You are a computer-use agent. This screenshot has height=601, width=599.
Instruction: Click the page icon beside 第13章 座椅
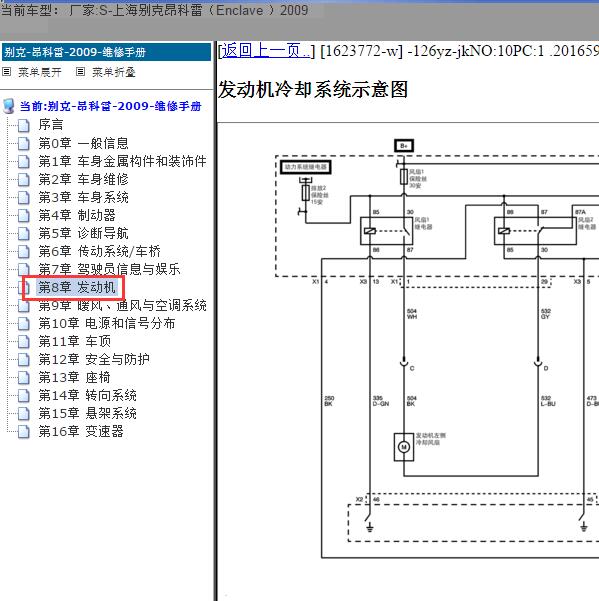[24, 378]
